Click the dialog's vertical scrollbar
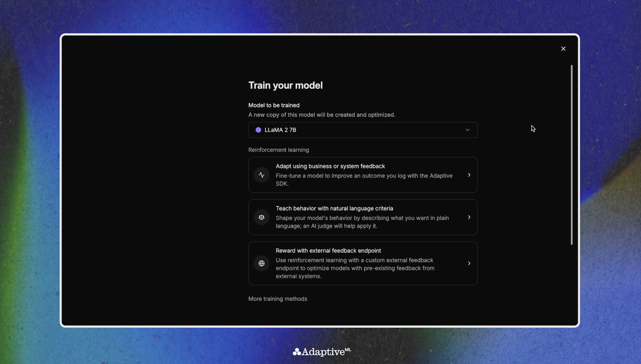641x364 pixels. [x=571, y=155]
